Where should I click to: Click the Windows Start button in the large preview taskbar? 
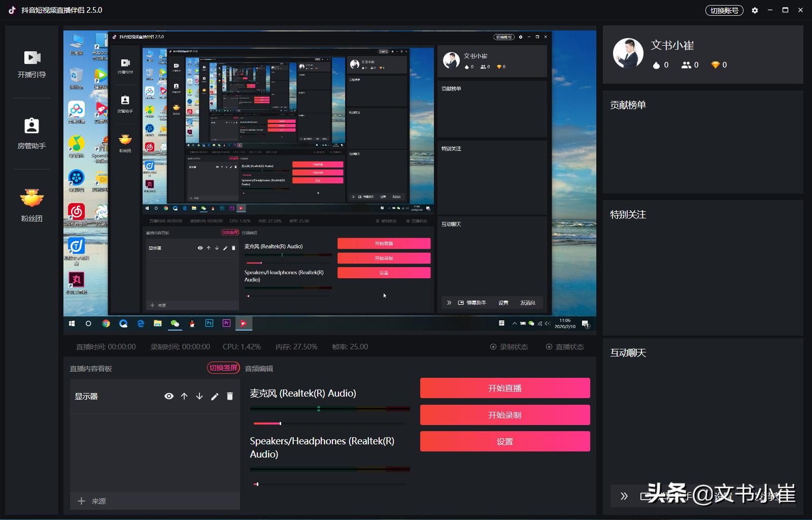[72, 323]
